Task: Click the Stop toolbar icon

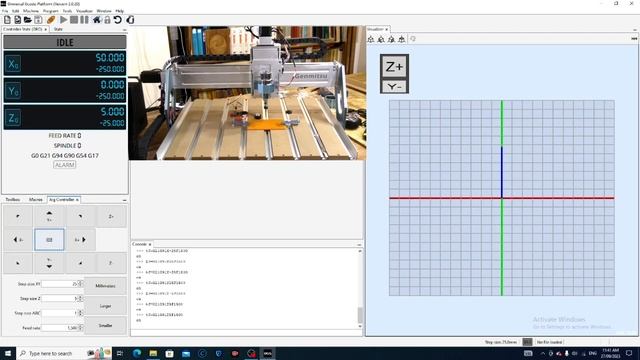Action: 74,20
